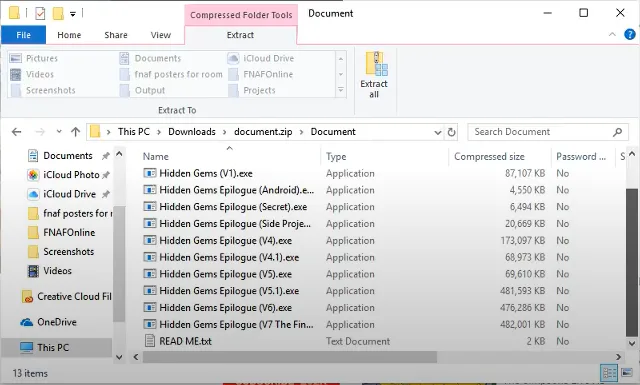Open the recent locations dropdown arrow
This screenshot has width=640, height=385.
(x=59, y=131)
